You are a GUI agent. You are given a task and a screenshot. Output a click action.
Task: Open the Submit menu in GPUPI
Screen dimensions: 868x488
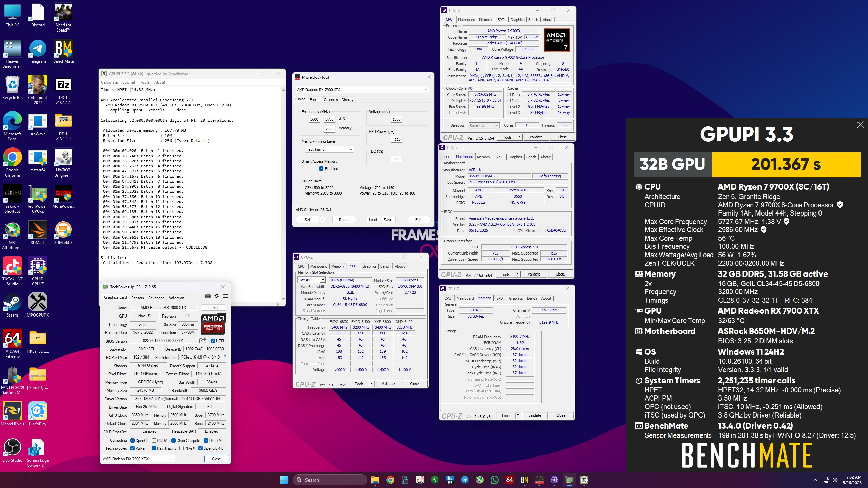[x=129, y=82]
